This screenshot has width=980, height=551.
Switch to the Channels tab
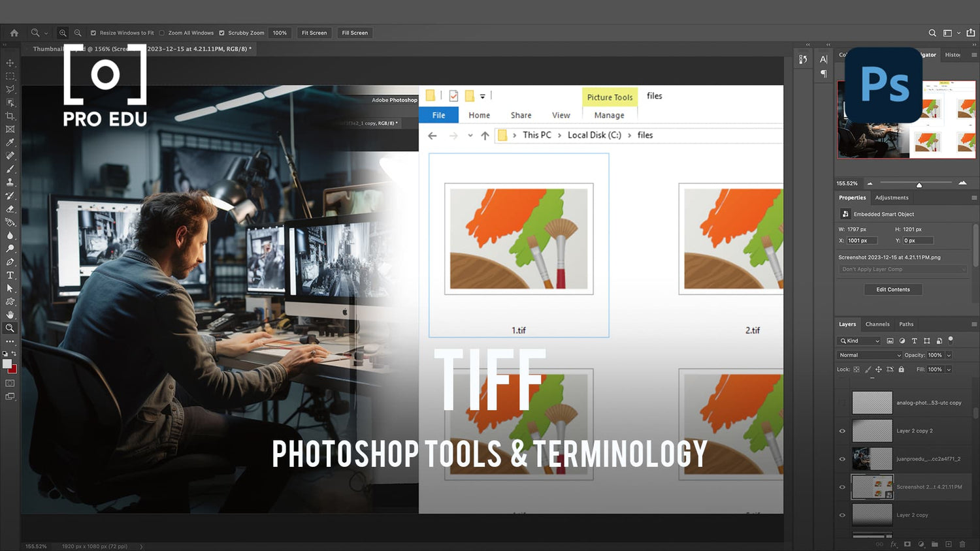coord(877,324)
